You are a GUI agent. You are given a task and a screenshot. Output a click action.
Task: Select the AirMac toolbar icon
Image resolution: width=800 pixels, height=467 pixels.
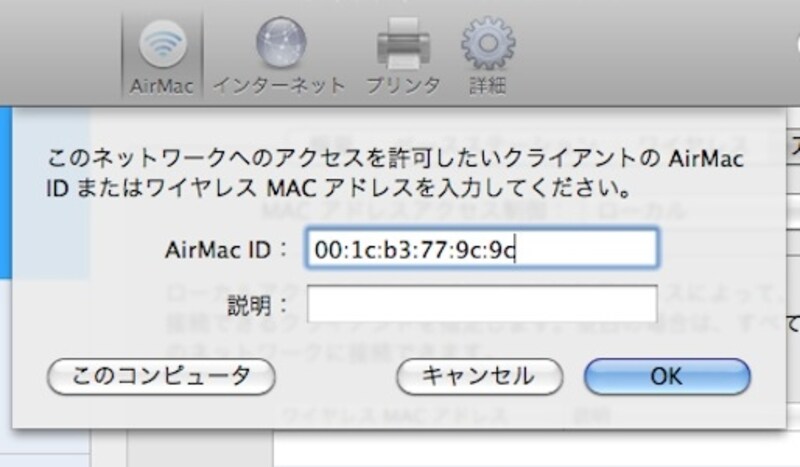tap(162, 56)
